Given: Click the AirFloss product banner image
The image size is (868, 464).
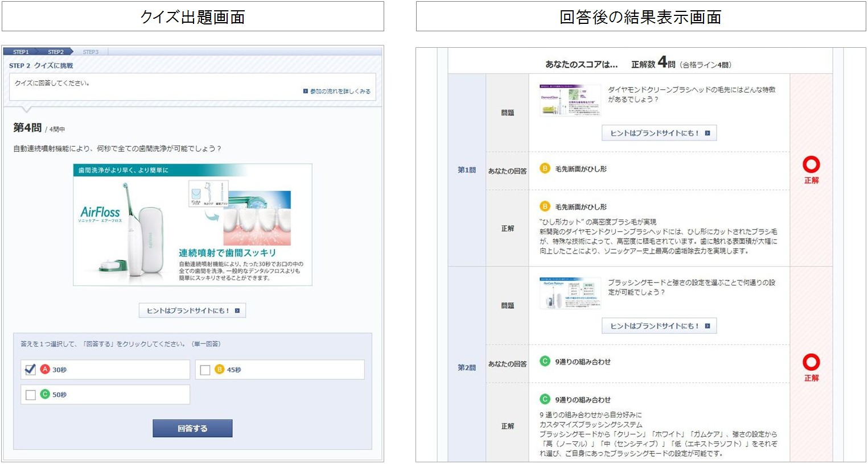Looking at the screenshot, I should coord(192,225).
